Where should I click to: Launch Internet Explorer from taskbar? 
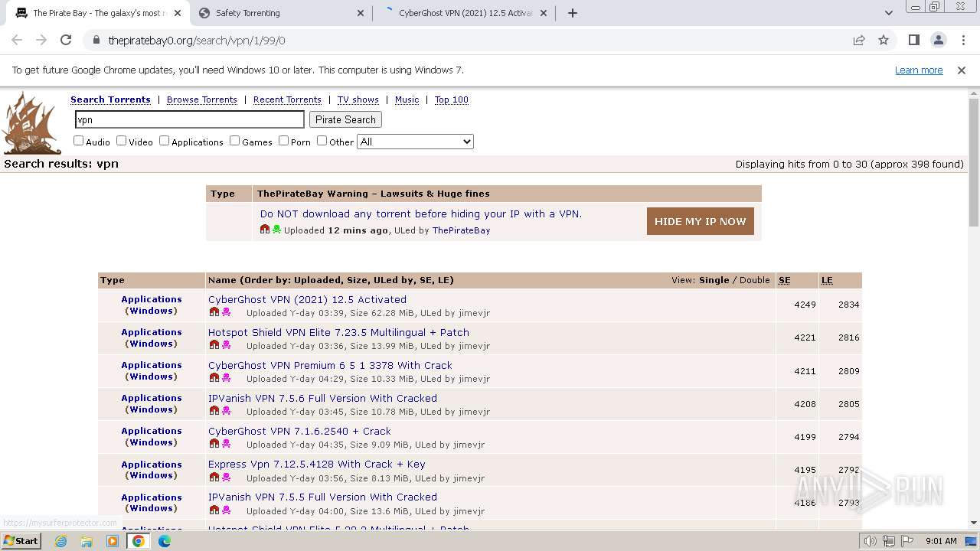(61, 541)
